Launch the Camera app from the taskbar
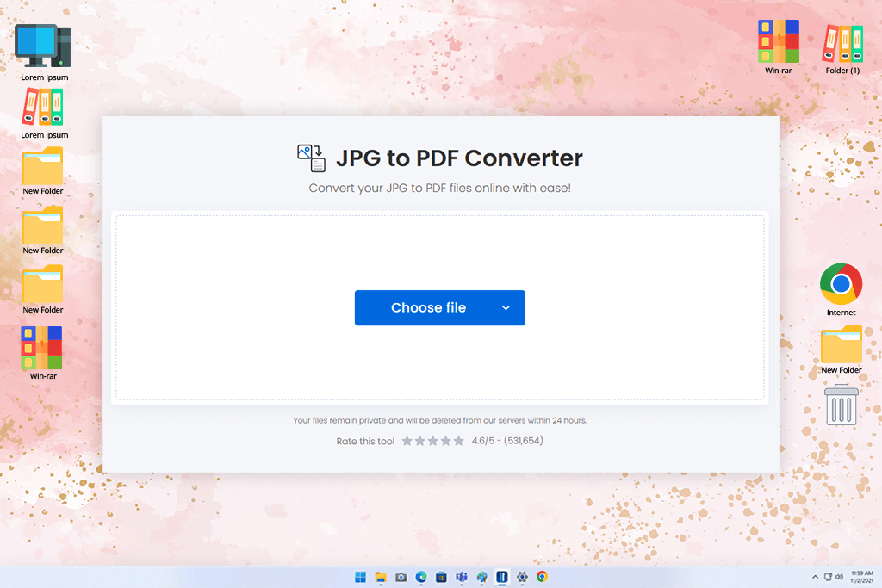This screenshot has height=588, width=882. (x=401, y=577)
